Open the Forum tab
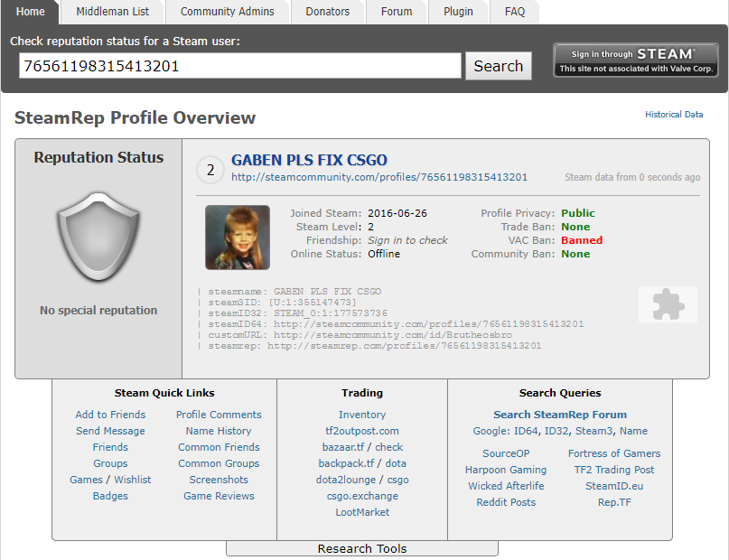The image size is (729, 560). click(x=397, y=12)
